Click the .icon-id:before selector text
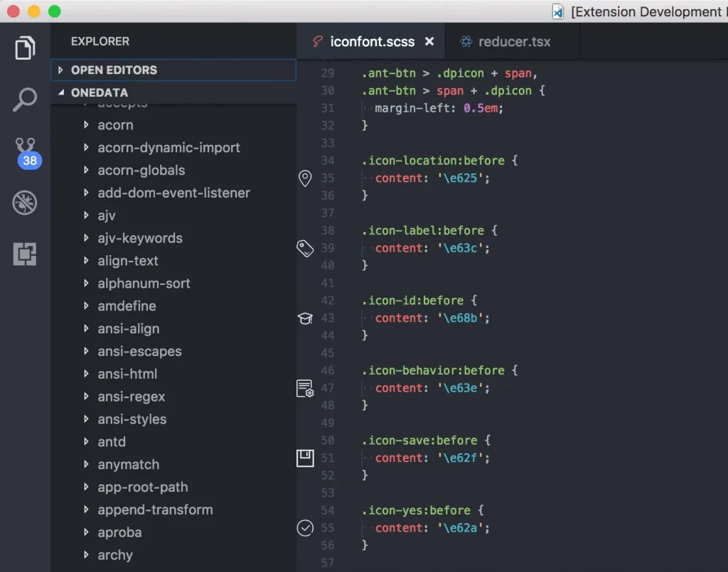 click(413, 301)
